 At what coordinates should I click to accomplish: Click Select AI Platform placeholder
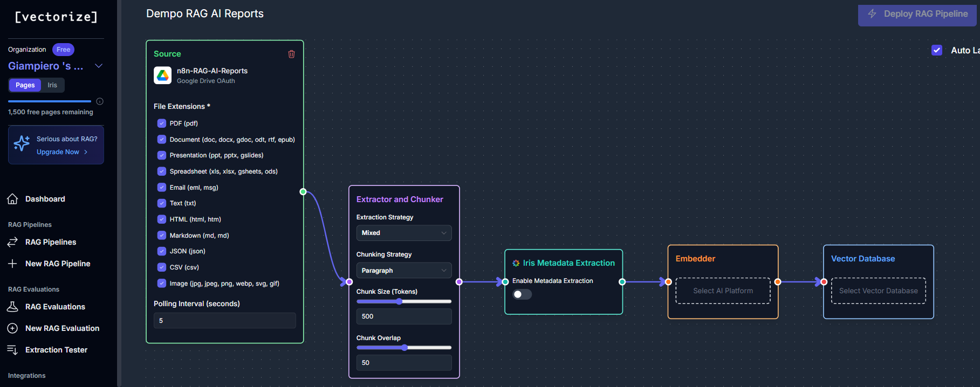point(723,291)
